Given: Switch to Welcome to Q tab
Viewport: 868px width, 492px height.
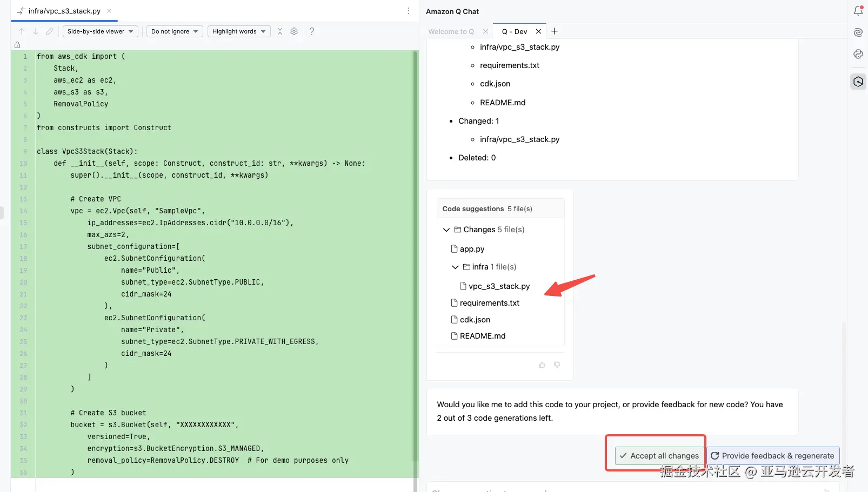Looking at the screenshot, I should (451, 31).
